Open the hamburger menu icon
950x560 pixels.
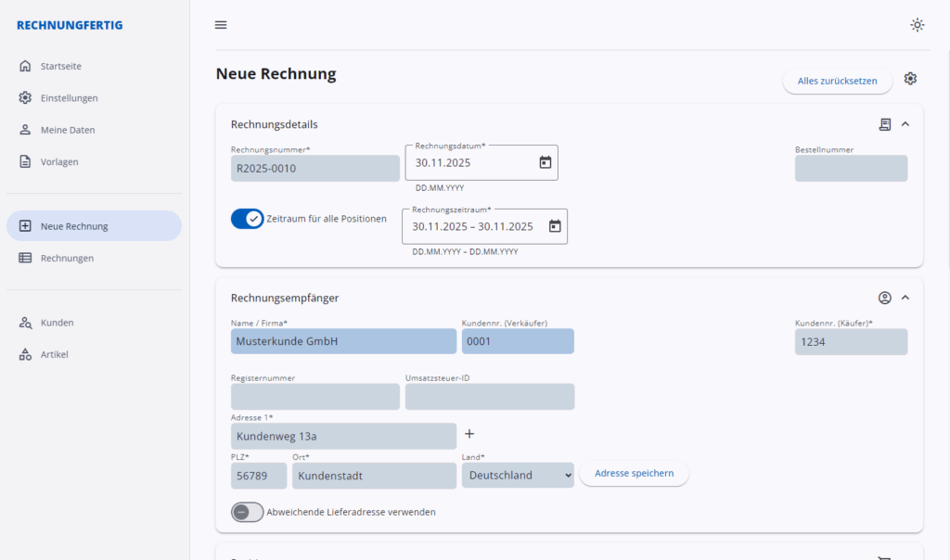pos(221,25)
